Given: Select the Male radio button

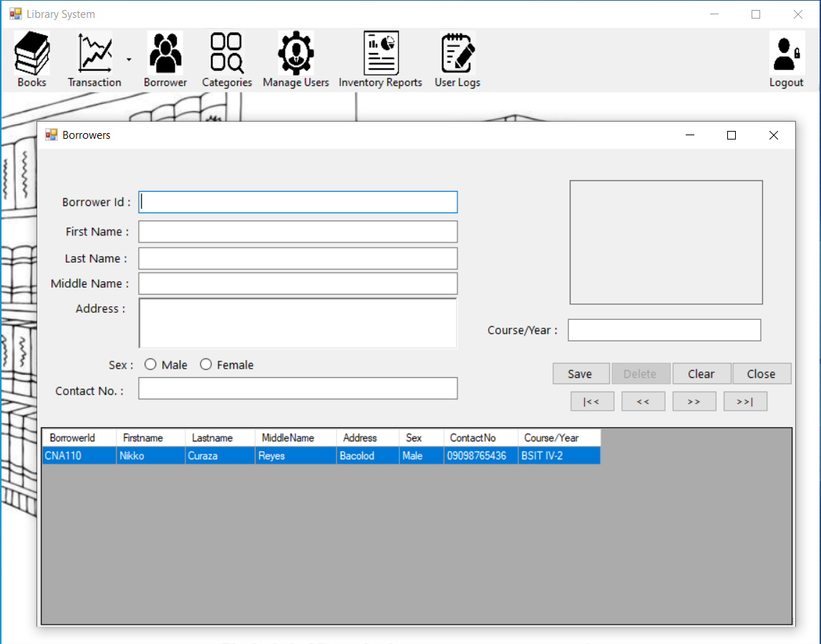Looking at the screenshot, I should tap(150, 365).
